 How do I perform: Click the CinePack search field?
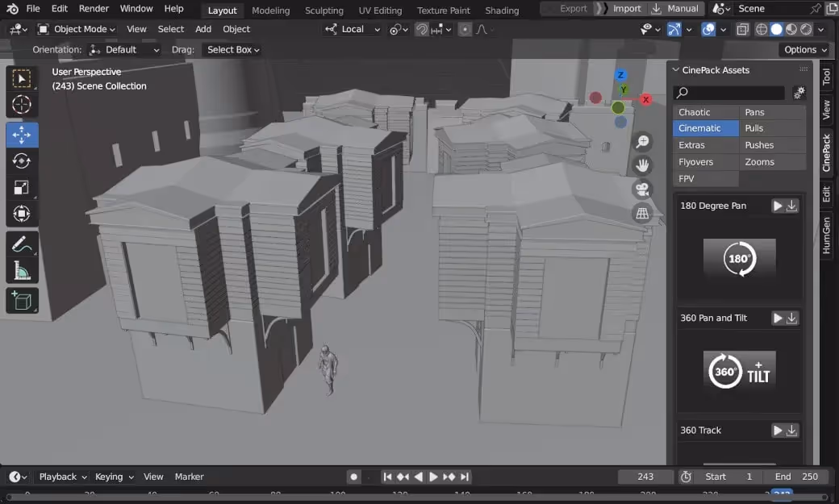(x=728, y=93)
